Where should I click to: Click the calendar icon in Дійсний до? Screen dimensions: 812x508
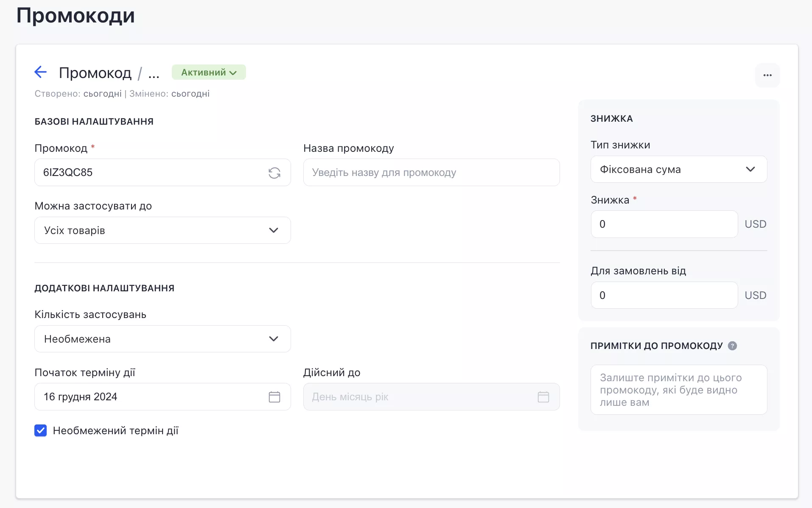[543, 397]
